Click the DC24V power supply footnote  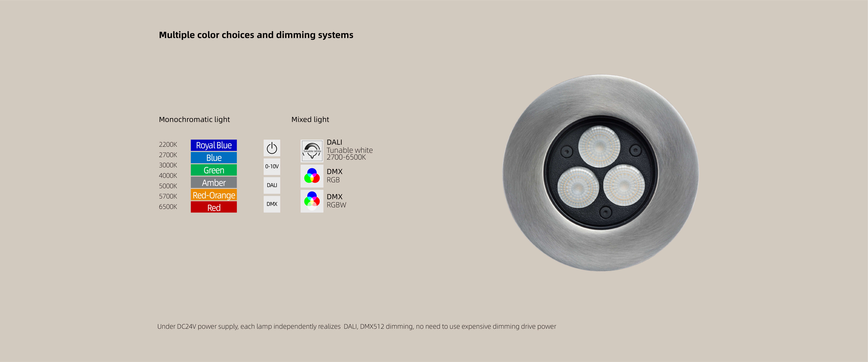tap(356, 327)
